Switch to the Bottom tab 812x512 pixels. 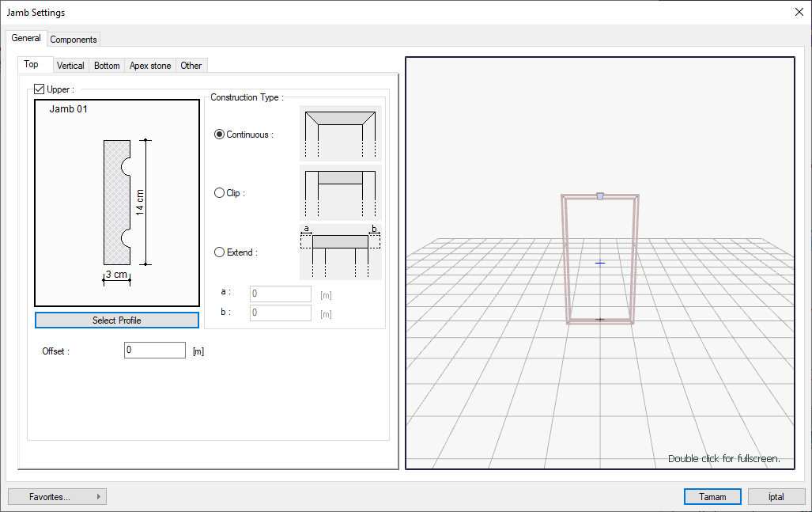click(107, 66)
